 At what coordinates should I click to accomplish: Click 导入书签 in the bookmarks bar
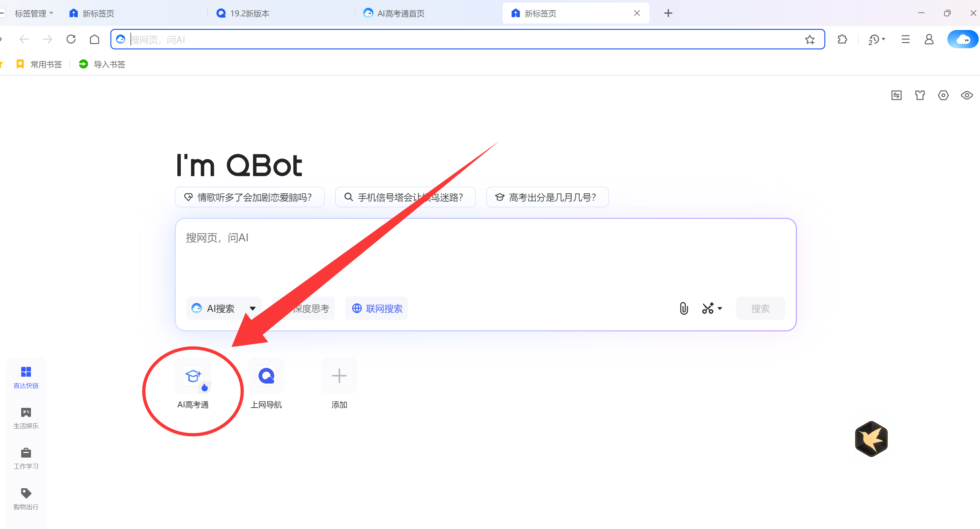(x=102, y=64)
